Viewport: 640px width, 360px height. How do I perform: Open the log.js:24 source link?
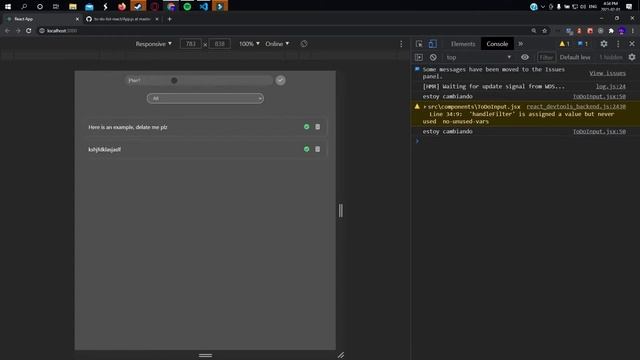tap(611, 86)
